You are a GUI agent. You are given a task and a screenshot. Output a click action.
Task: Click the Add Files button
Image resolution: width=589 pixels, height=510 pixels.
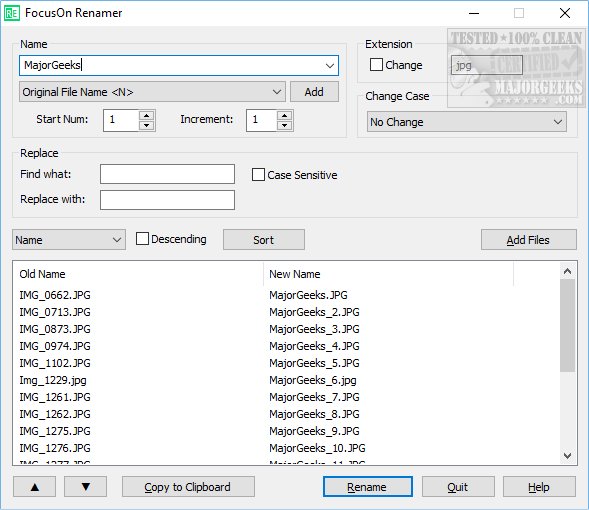(529, 240)
